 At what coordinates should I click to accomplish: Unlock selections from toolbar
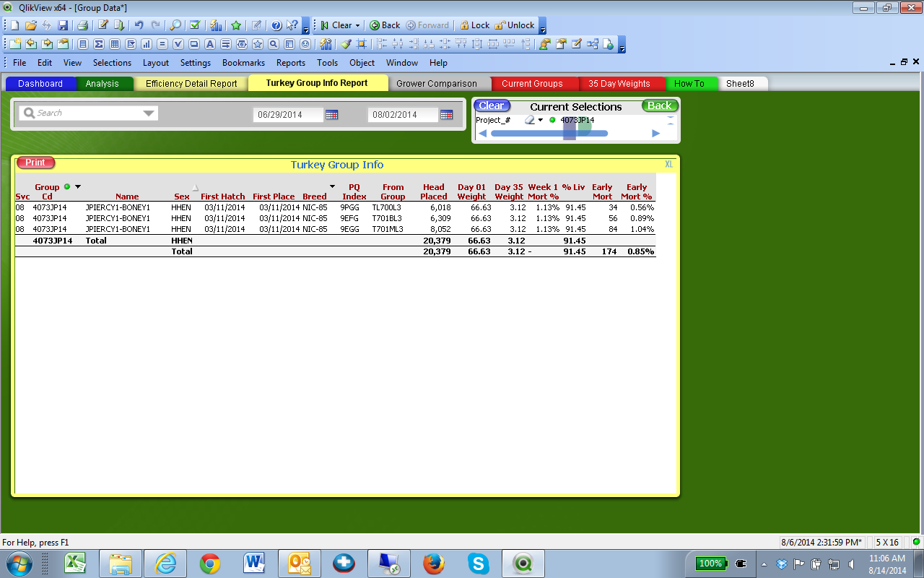[x=514, y=25]
